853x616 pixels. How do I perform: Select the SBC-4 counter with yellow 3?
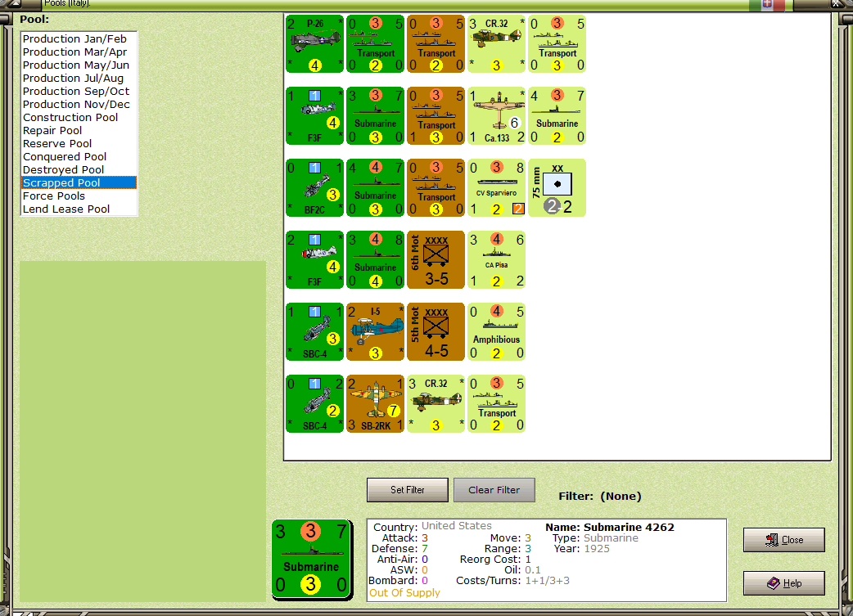click(x=315, y=332)
